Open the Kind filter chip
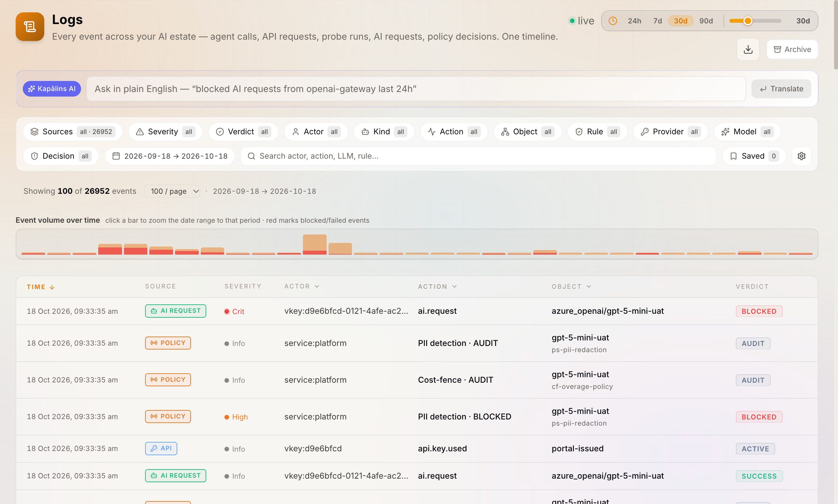The width and height of the screenshot is (838, 504). point(384,131)
